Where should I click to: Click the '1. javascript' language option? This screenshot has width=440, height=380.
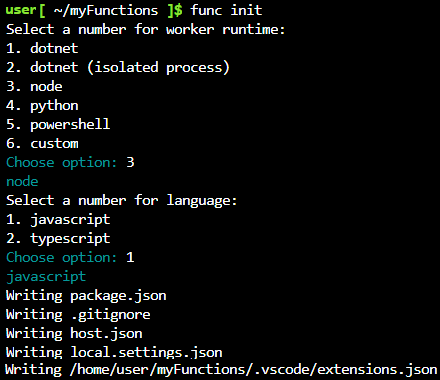[58, 220]
